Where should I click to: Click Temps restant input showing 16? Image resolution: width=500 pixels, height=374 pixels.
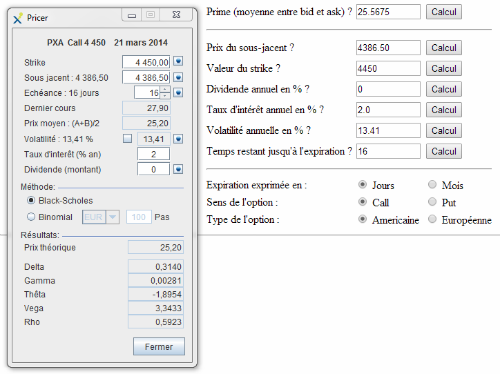point(388,151)
